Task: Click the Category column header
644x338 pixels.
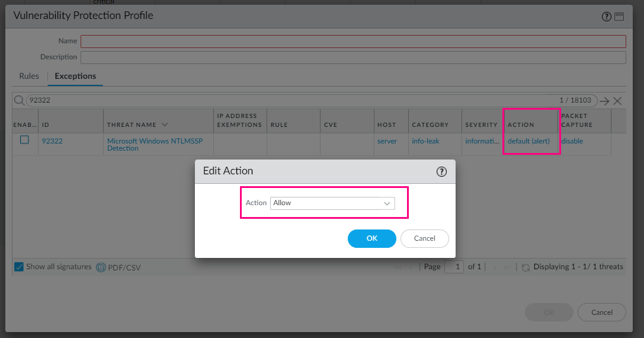Action: coord(435,121)
